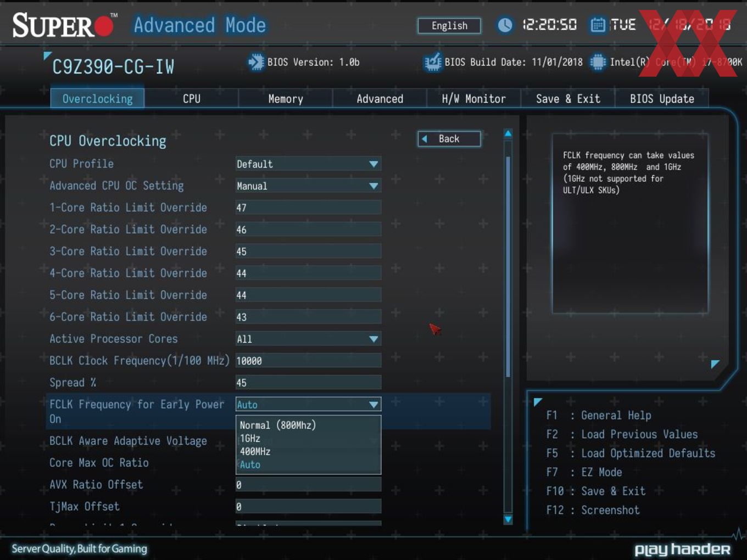Edit AVX Ratio Offset field
The image size is (747, 560).
[x=308, y=485]
